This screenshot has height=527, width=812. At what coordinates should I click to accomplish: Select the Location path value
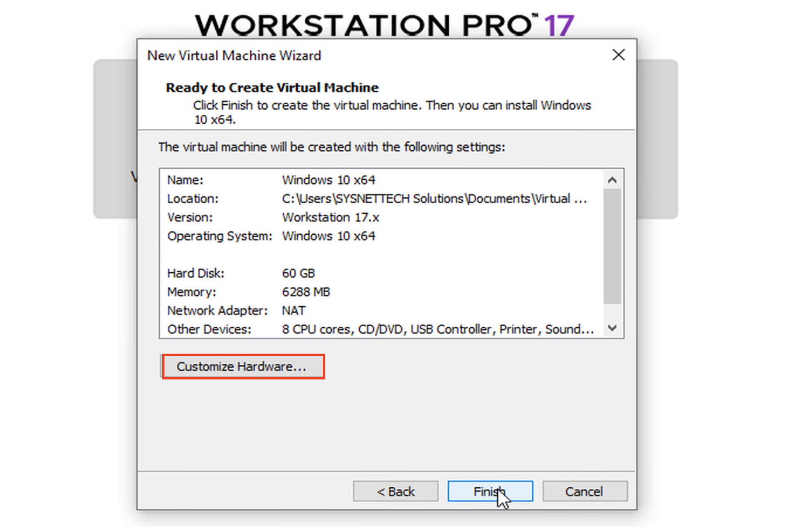pyautogui.click(x=434, y=199)
